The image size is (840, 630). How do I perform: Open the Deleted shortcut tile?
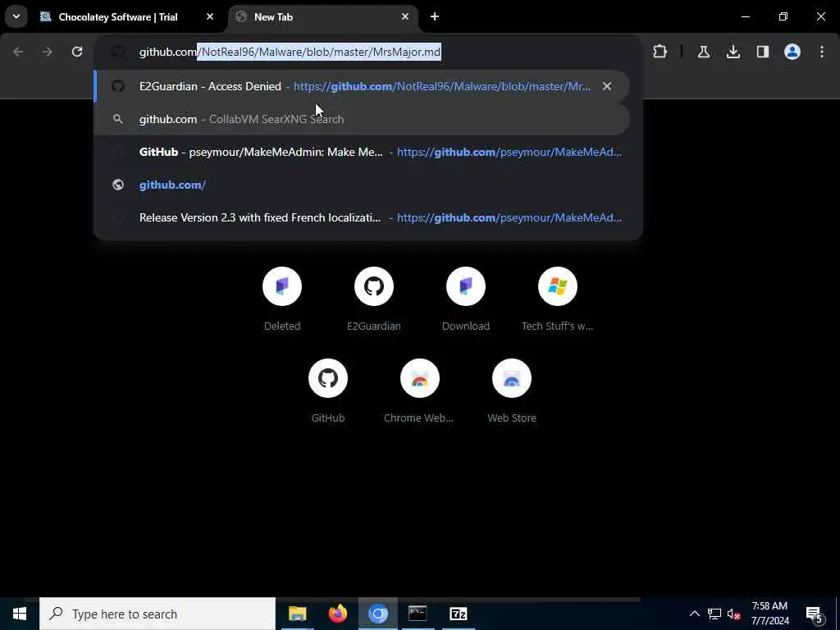(282, 299)
